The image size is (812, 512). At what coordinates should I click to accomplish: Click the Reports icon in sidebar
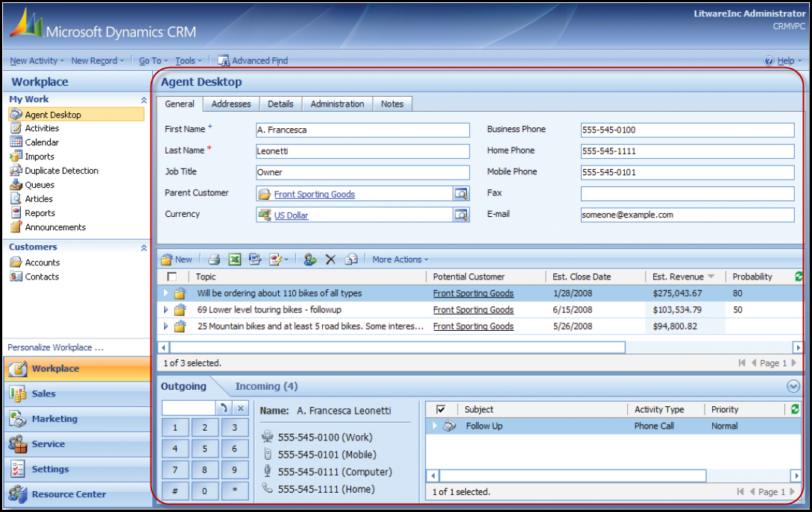click(16, 212)
